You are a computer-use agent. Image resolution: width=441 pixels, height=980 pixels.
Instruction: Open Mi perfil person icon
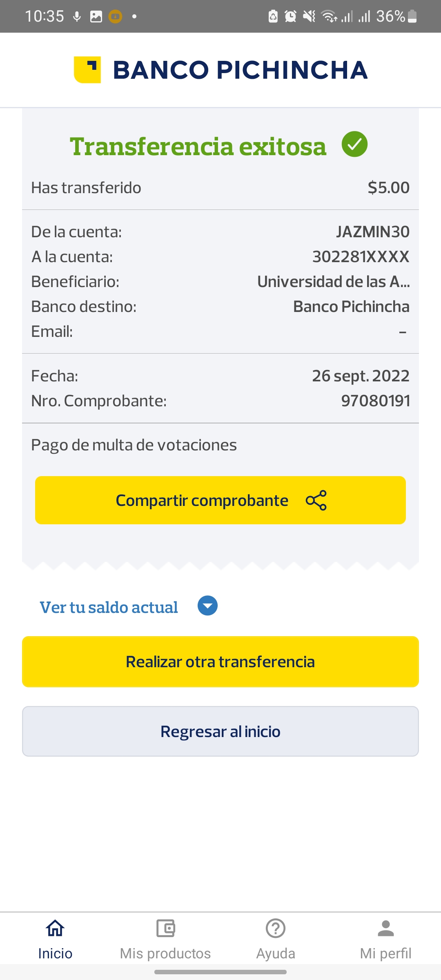[386, 928]
